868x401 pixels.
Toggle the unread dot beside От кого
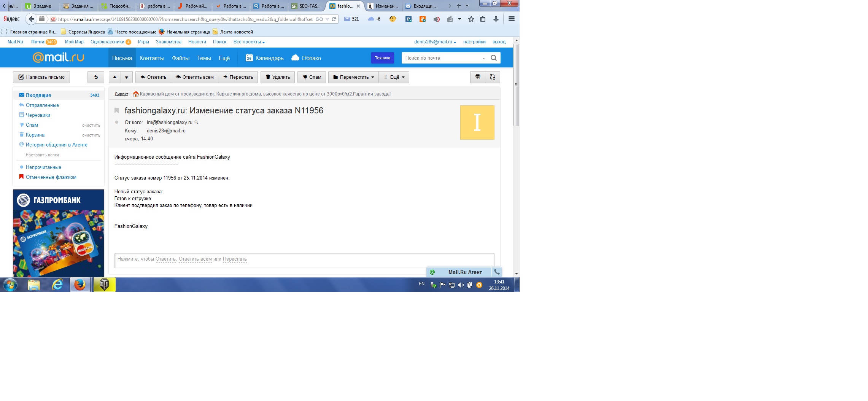117,122
